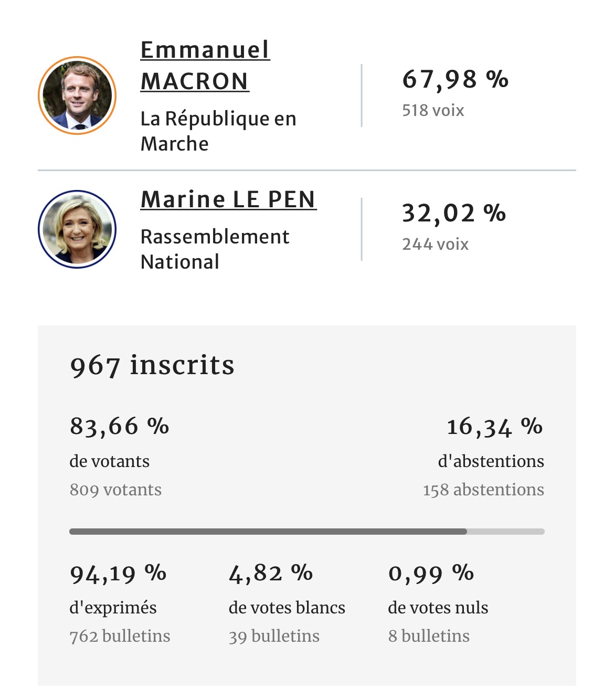This screenshot has width=614, height=700.
Task: Select the 67,98 % score for Macron
Action: coord(455,80)
